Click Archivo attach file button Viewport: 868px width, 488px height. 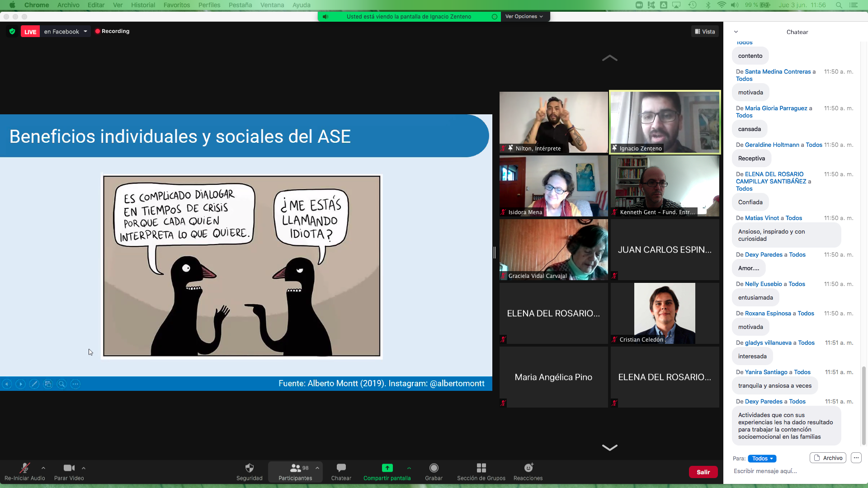coord(828,458)
